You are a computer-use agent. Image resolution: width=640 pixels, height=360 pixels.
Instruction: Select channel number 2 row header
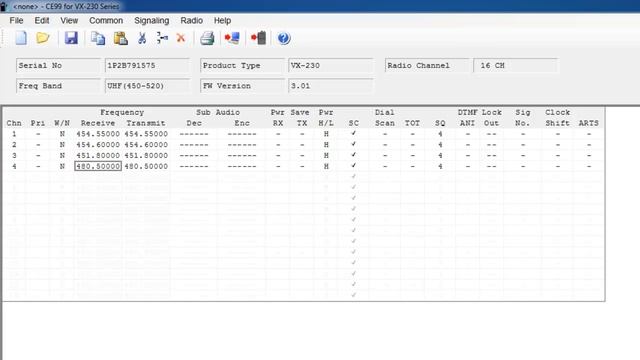(x=14, y=144)
